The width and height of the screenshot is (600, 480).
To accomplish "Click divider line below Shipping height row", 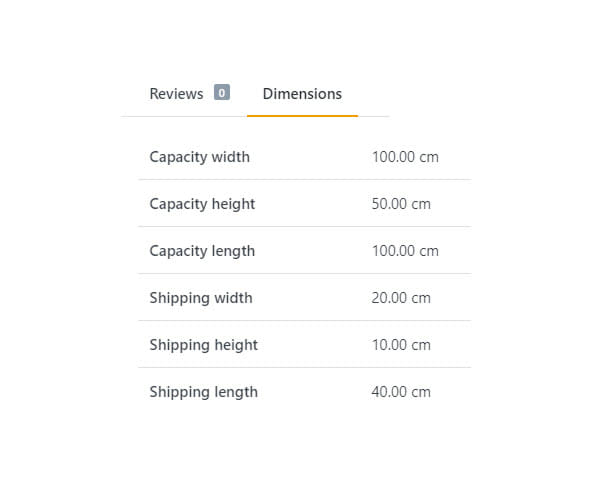I will coord(304,368).
